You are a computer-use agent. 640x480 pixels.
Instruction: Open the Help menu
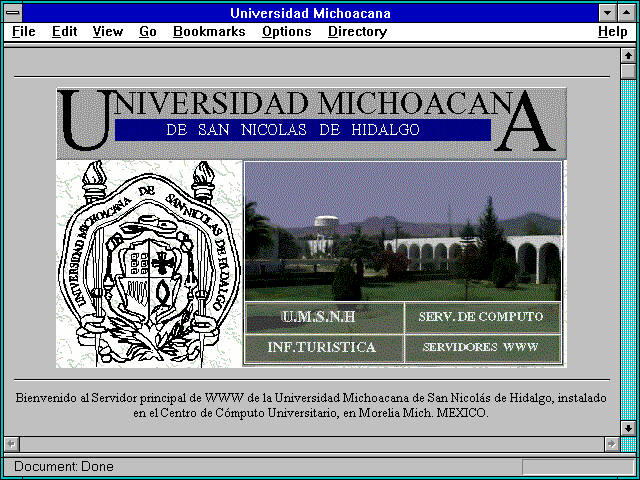(613, 31)
